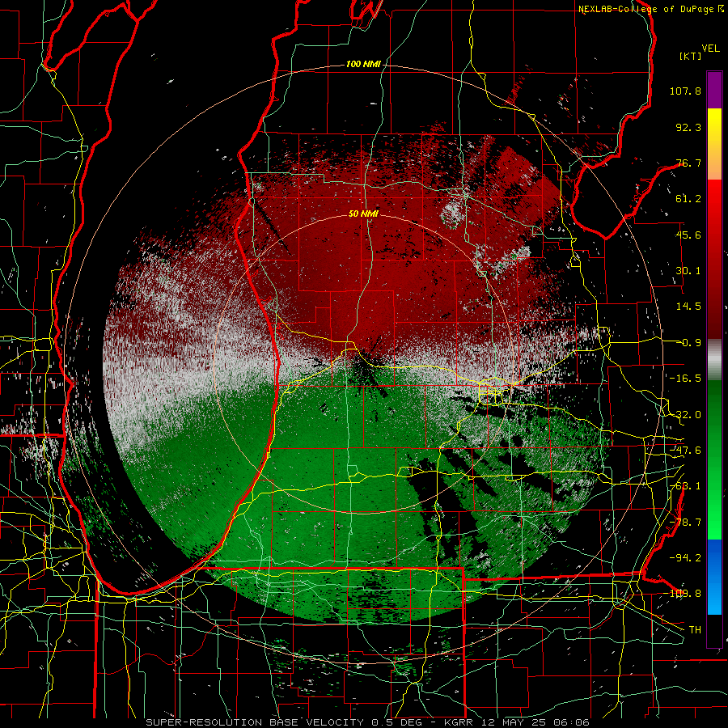Click the [KT] units label
Screen dimensions: 728x728
coord(691,56)
